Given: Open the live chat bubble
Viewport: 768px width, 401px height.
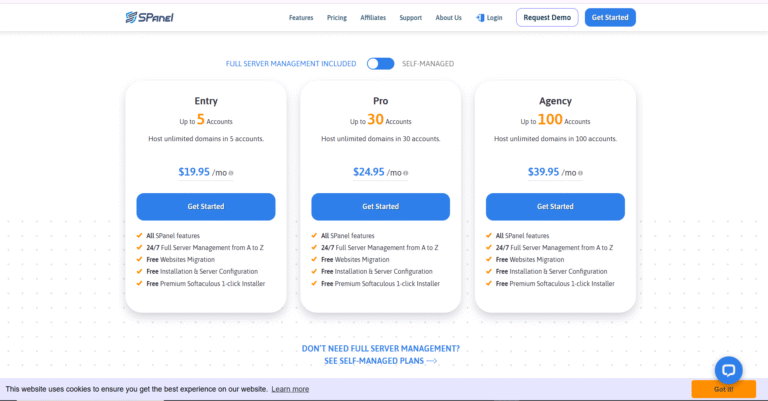Looking at the screenshot, I should [x=728, y=370].
